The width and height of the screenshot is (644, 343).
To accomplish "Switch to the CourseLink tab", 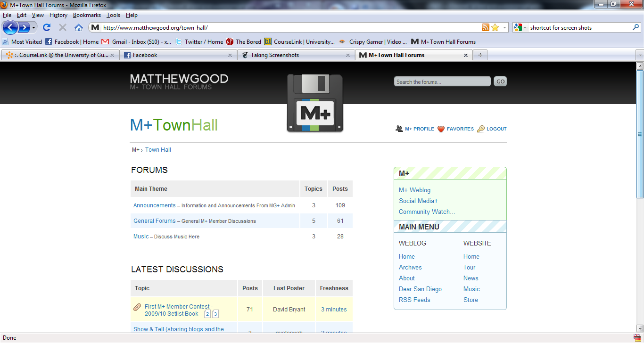I will 60,55.
